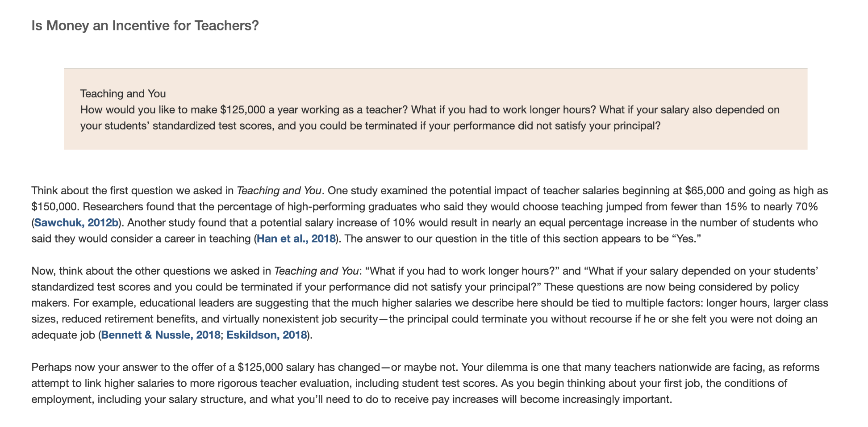Click the '$150,000' figure in the first paragraph
The width and height of the screenshot is (868, 427).
tap(54, 206)
